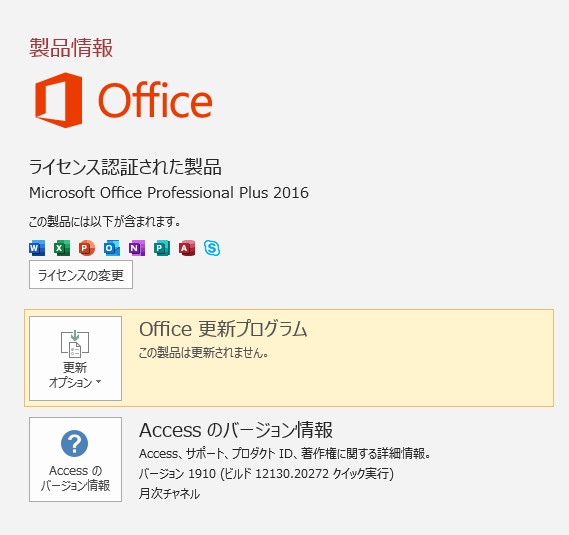Click the Outlook app icon
569x535 pixels.
click(112, 248)
